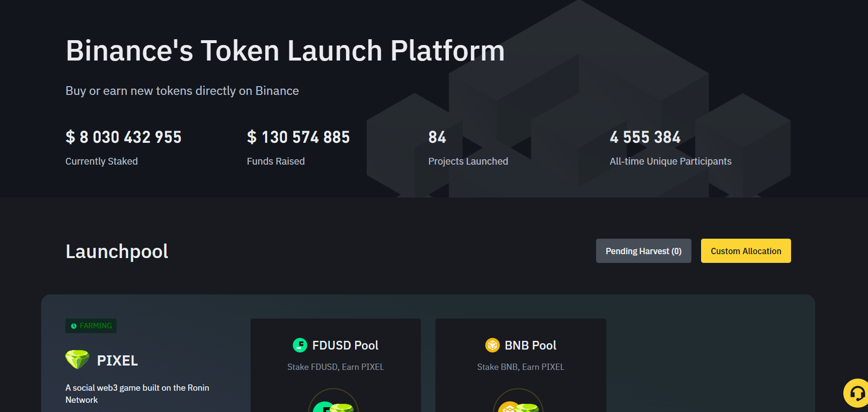This screenshot has width=868, height=412.
Task: Click the clock icon in the FARMING badge
Action: click(x=74, y=326)
